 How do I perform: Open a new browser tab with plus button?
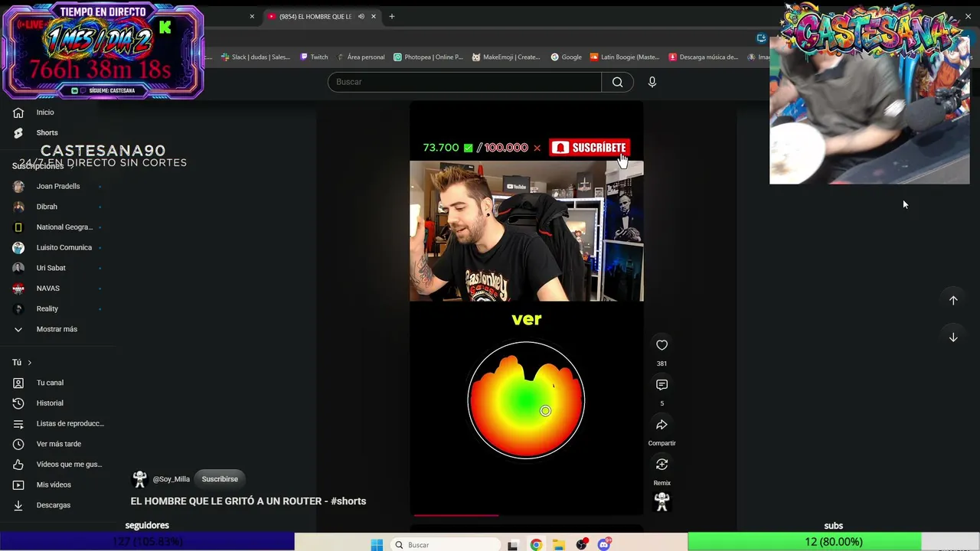(391, 16)
